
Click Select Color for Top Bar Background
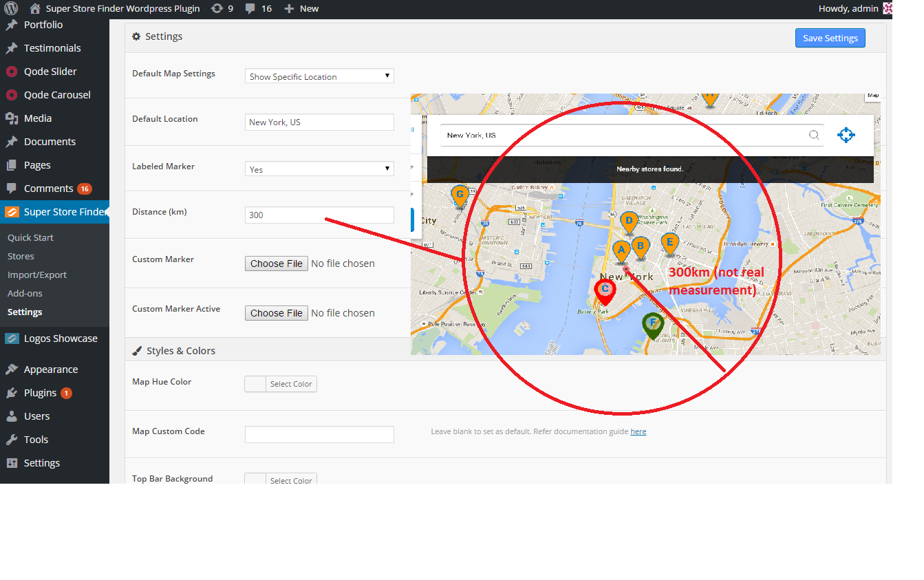pyautogui.click(x=291, y=480)
